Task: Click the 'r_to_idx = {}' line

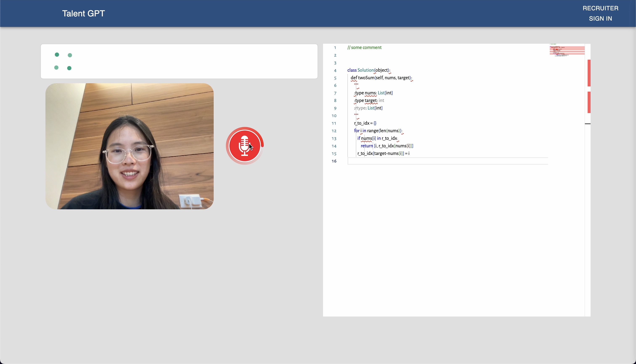Action: coord(365,123)
